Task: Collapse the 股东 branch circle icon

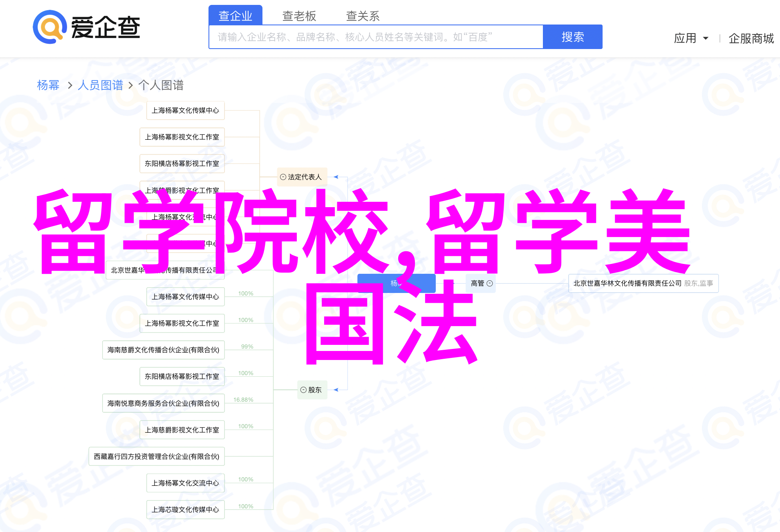Action: (303, 390)
